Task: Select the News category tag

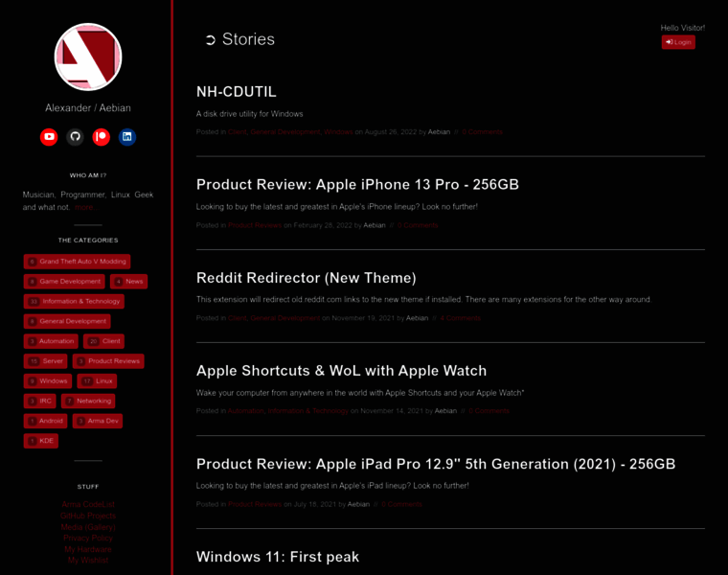Action: [128, 282]
